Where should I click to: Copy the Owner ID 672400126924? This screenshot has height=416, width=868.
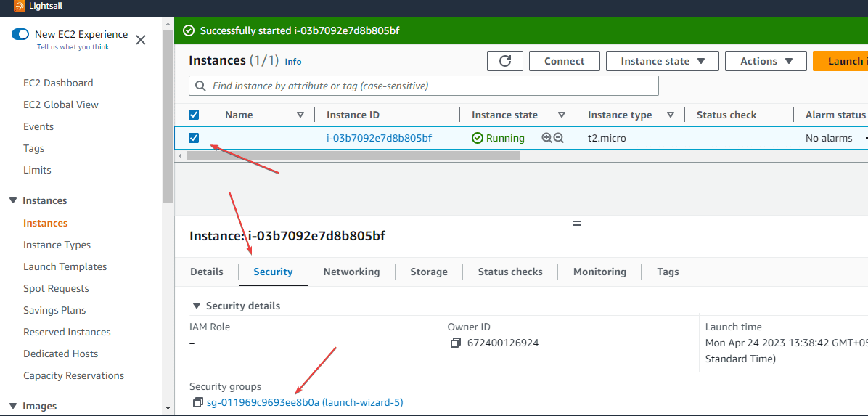coord(456,343)
